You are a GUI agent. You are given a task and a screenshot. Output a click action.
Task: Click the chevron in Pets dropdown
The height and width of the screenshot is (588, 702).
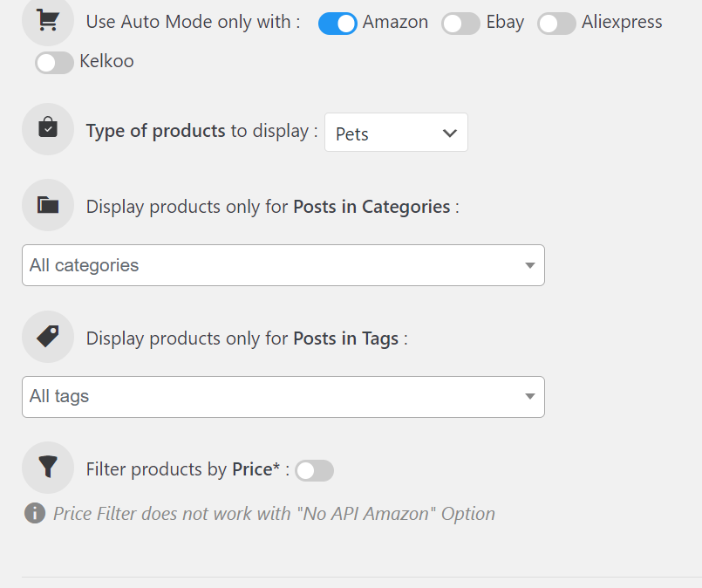pyautogui.click(x=449, y=133)
